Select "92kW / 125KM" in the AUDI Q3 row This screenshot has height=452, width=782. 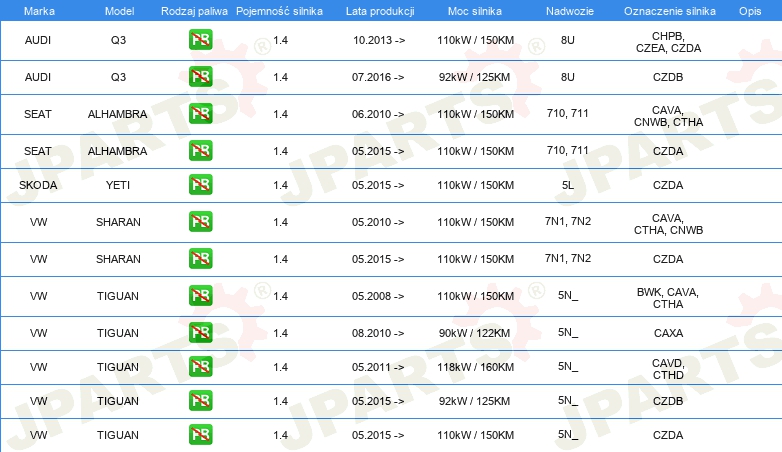(x=474, y=77)
